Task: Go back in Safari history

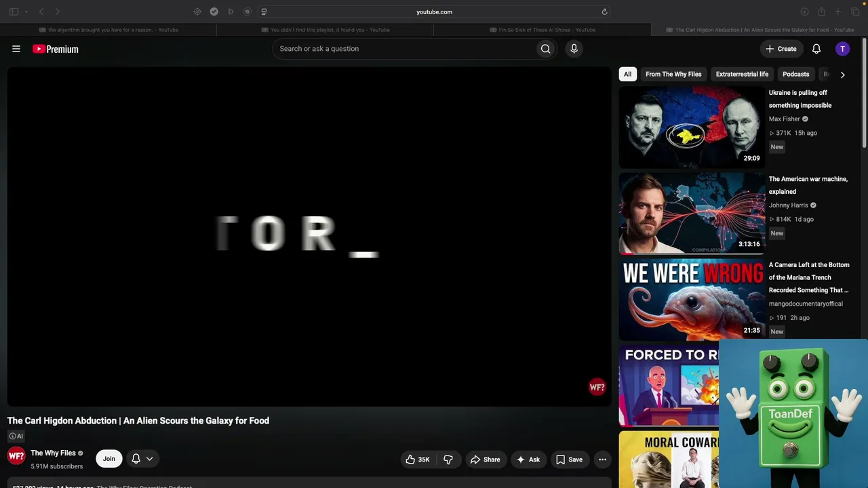Action: (x=41, y=12)
